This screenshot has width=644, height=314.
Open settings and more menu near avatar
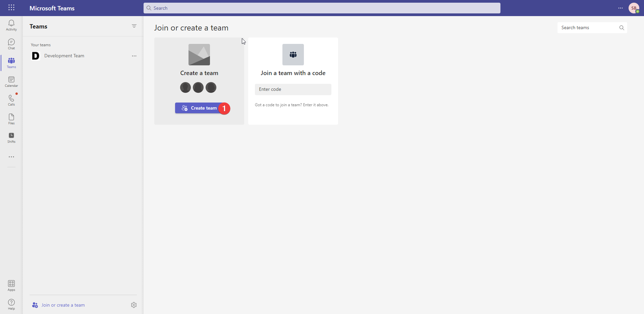(621, 8)
